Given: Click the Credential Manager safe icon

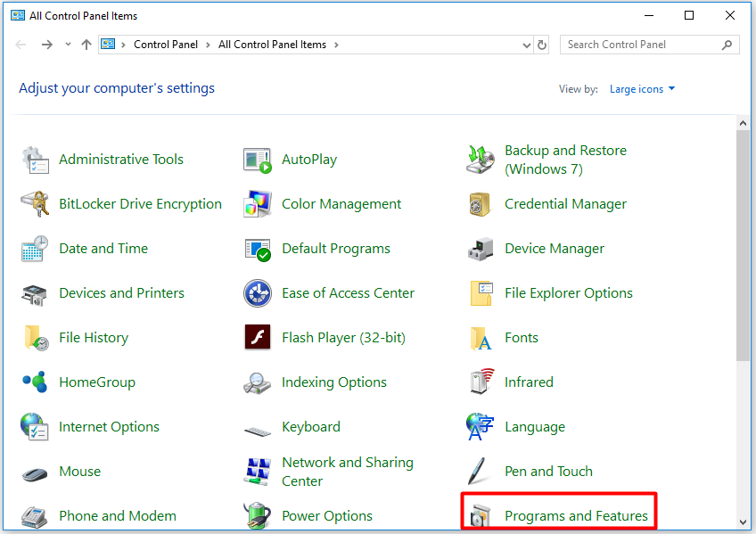Looking at the screenshot, I should click(481, 204).
